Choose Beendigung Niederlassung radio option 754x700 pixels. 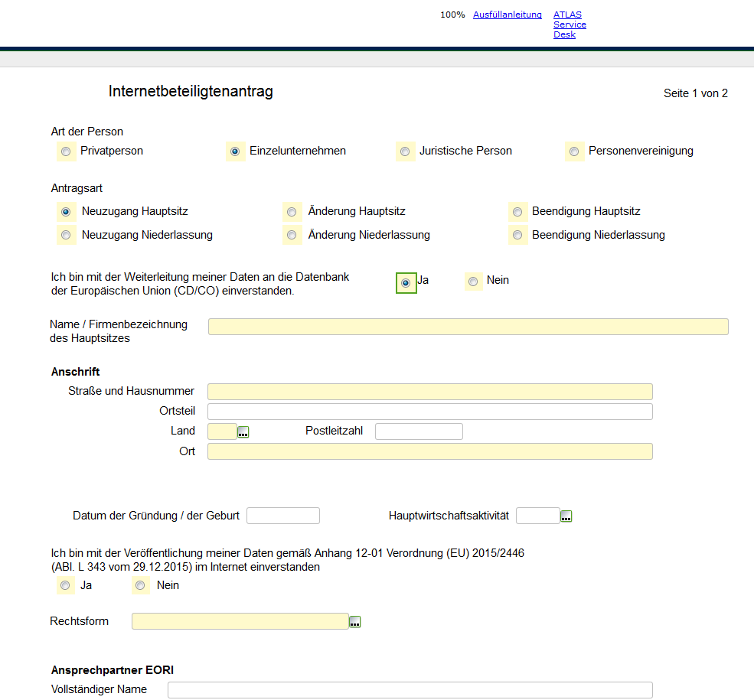coord(517,235)
